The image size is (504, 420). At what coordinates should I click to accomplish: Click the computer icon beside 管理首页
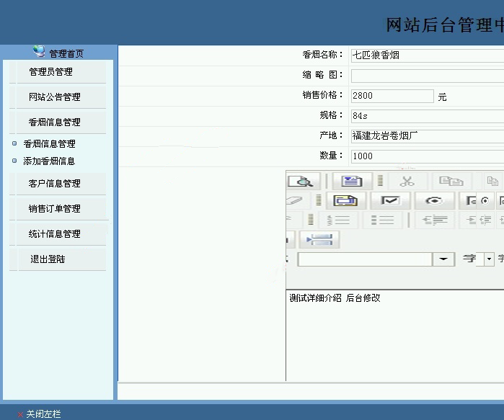39,51
